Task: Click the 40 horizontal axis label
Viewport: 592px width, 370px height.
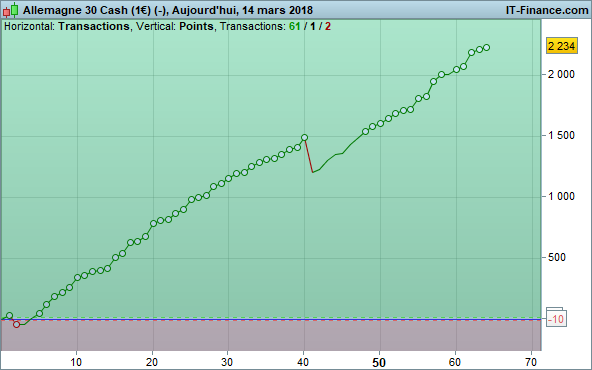Action: pos(303,362)
